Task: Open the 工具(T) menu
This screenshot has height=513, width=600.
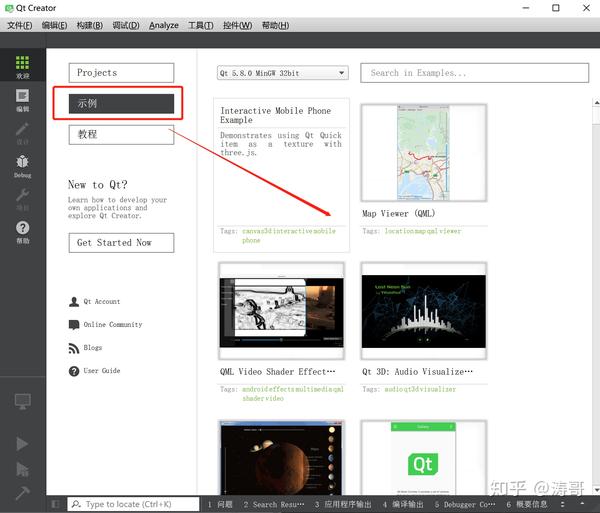Action: click(201, 25)
